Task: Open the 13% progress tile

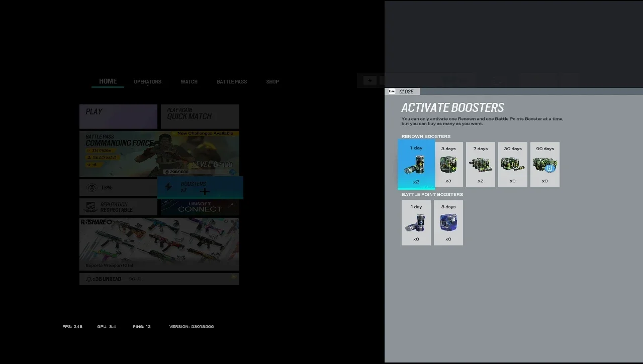Action: 118,187
